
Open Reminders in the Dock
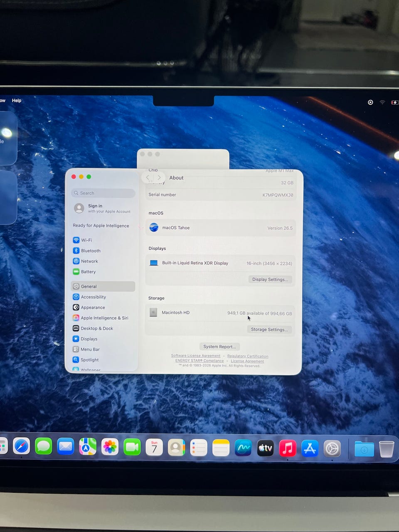[199, 448]
